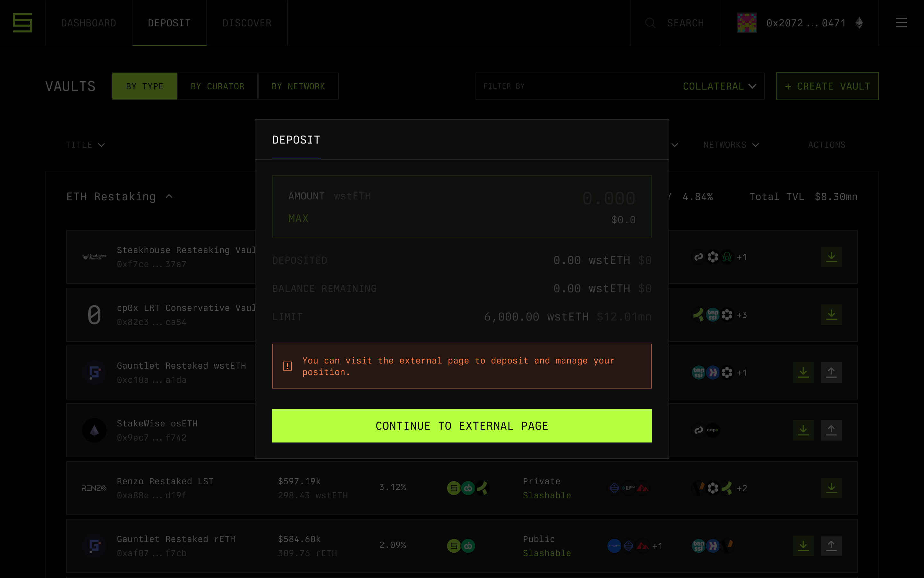Click the amount input field showing 0.000
Screen dimensions: 924x578
pos(609,198)
